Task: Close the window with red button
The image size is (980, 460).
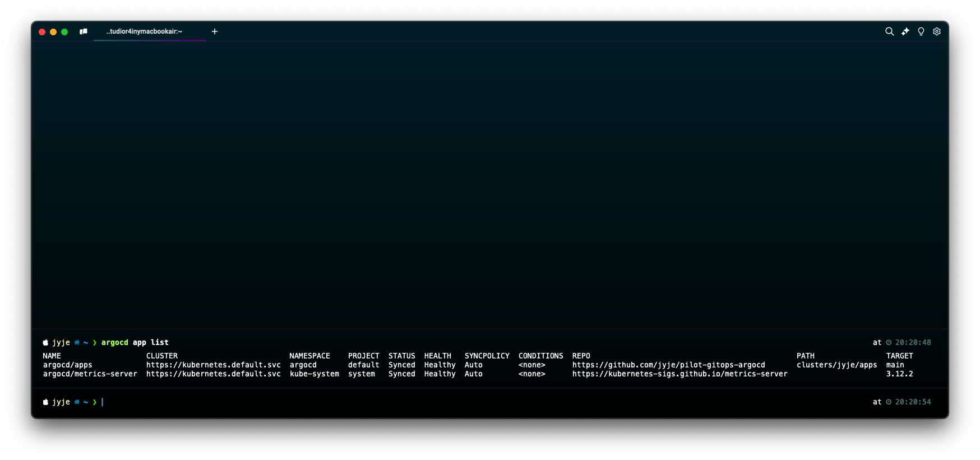Action: coord(42,32)
